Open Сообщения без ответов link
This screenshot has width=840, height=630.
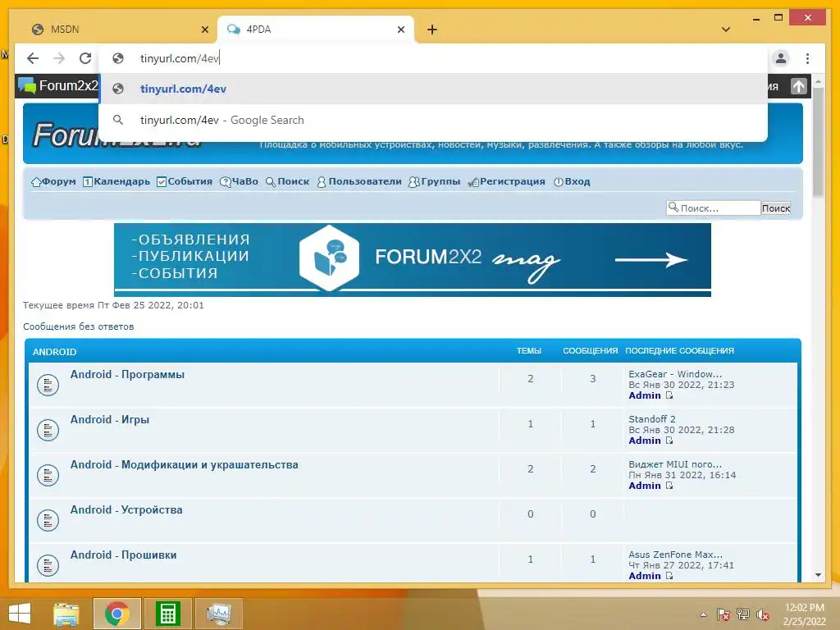[x=78, y=326]
